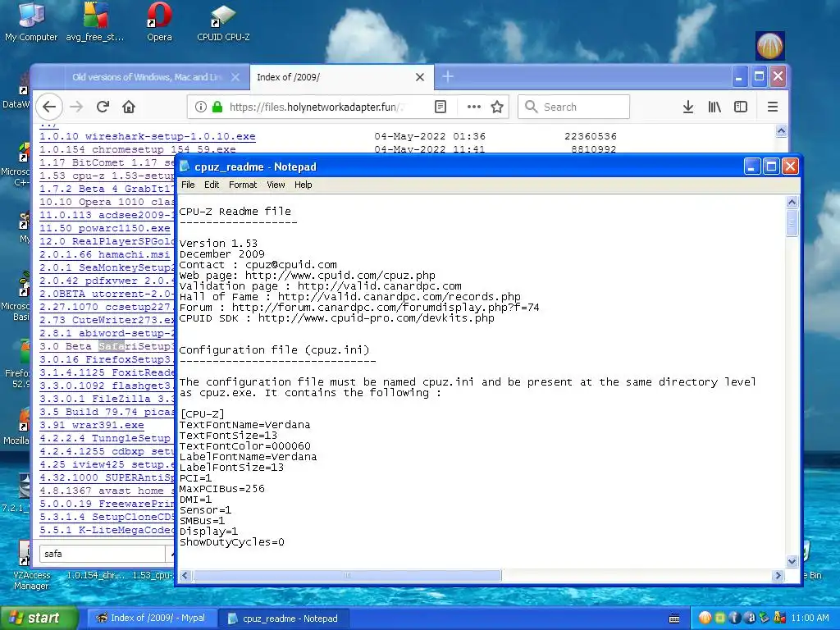Open the Windows start button

[x=39, y=618]
